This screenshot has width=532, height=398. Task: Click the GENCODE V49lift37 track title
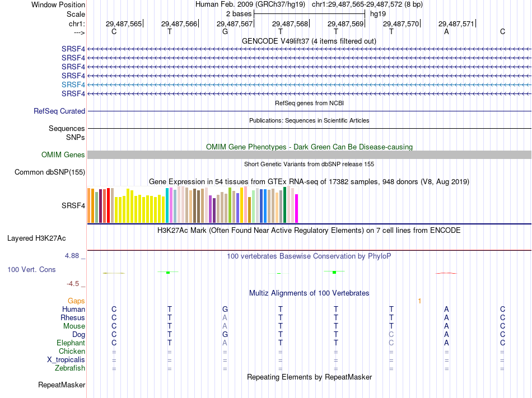pos(309,41)
